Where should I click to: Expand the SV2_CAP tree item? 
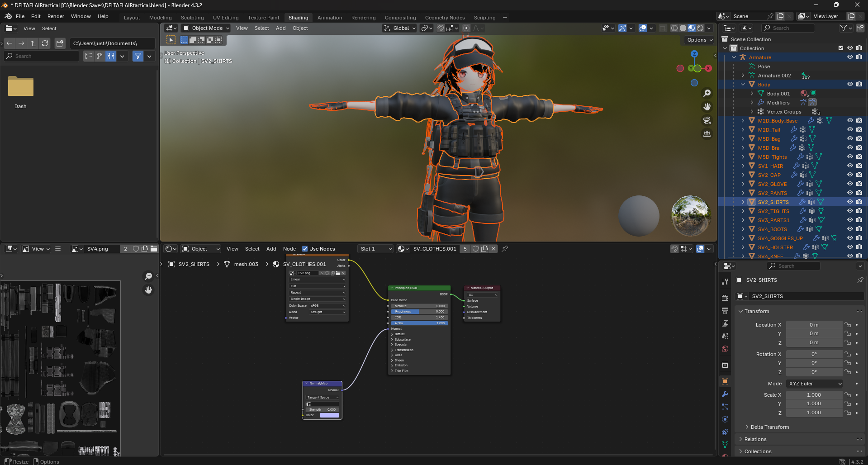click(743, 175)
